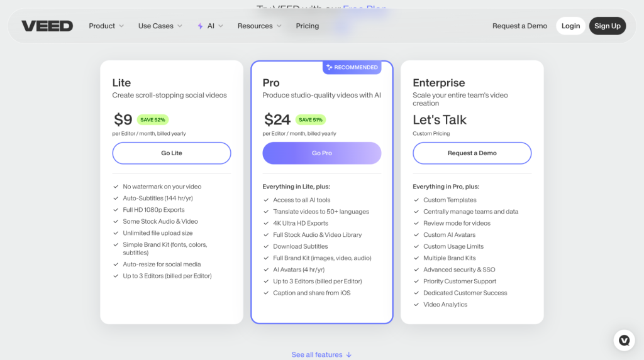
Task: Expand the Product menu chevron
Action: click(x=121, y=26)
